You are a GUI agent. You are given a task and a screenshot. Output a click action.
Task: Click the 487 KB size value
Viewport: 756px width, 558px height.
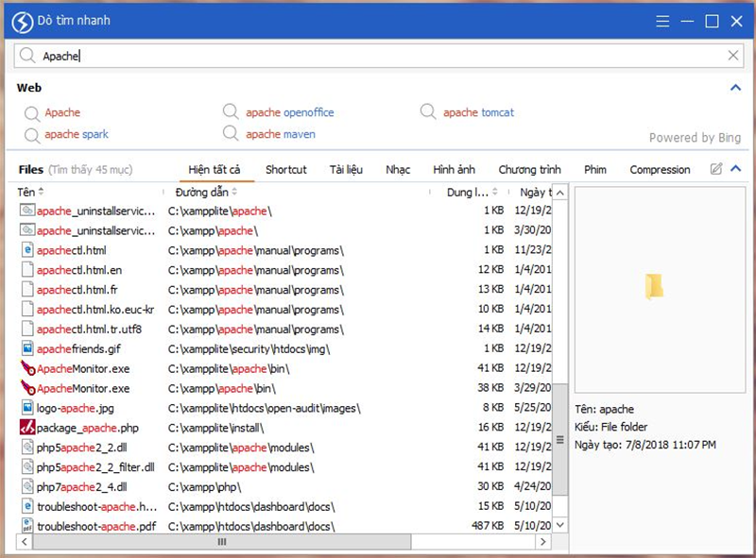[488, 526]
